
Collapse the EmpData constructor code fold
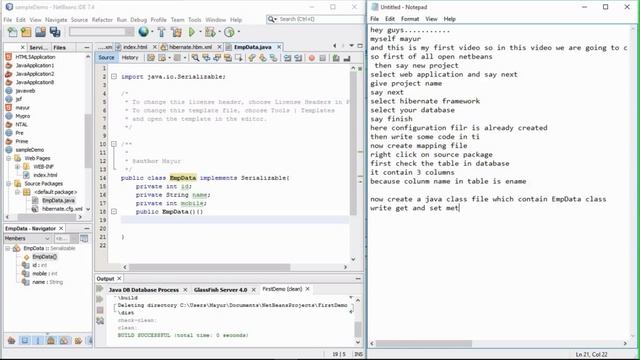(114, 211)
